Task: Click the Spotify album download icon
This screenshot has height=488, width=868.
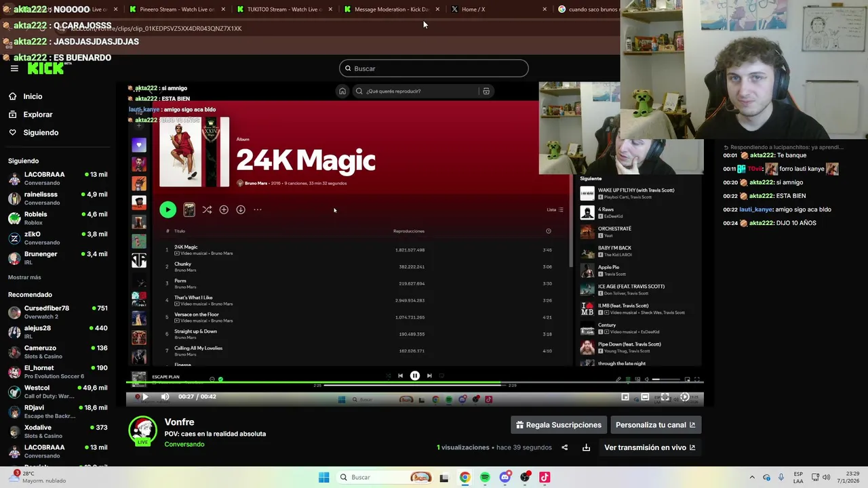Action: coord(241,209)
